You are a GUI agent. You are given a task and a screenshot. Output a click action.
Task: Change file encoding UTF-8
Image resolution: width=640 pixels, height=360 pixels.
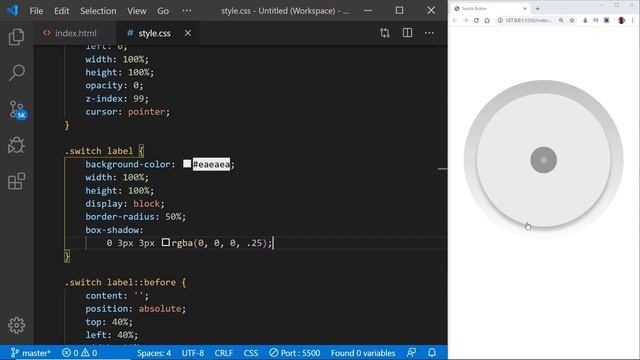coord(193,353)
